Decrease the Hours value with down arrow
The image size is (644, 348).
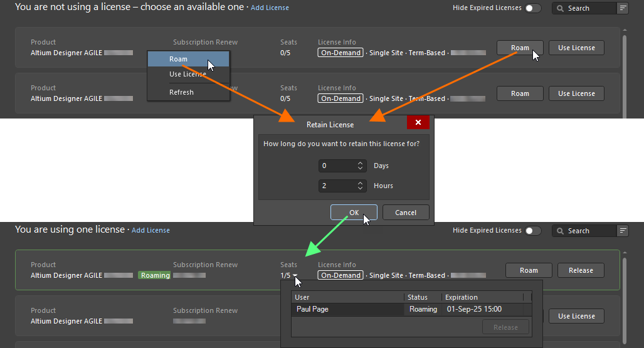(360, 189)
